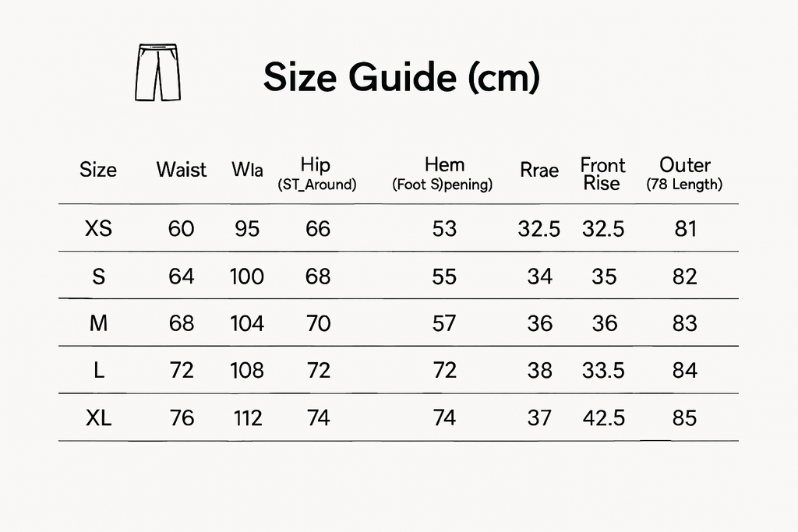Image resolution: width=798 pixels, height=532 pixels.
Task: Select the Hip (ST_Around) header
Action: pyautogui.click(x=316, y=174)
